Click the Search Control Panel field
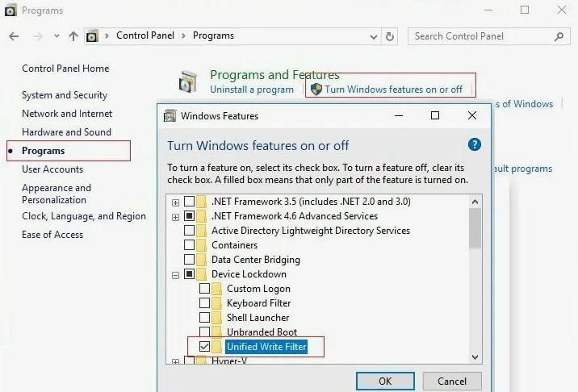Viewport: 578px width, 392px height. click(488, 36)
